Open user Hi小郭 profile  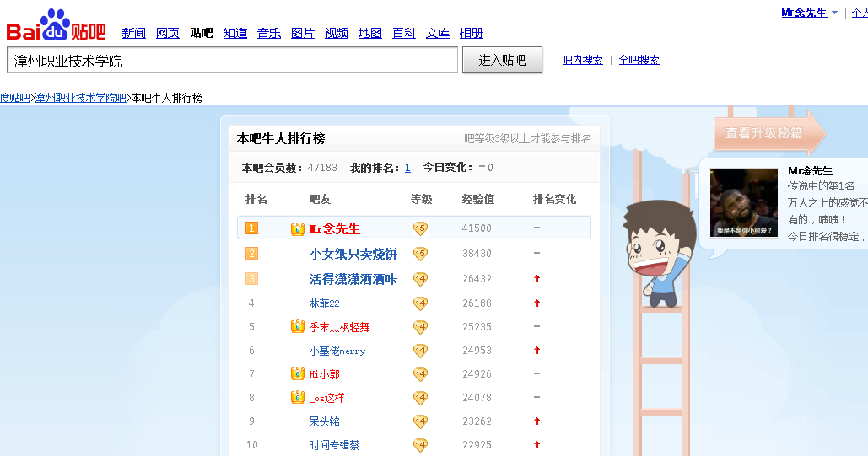(325, 374)
